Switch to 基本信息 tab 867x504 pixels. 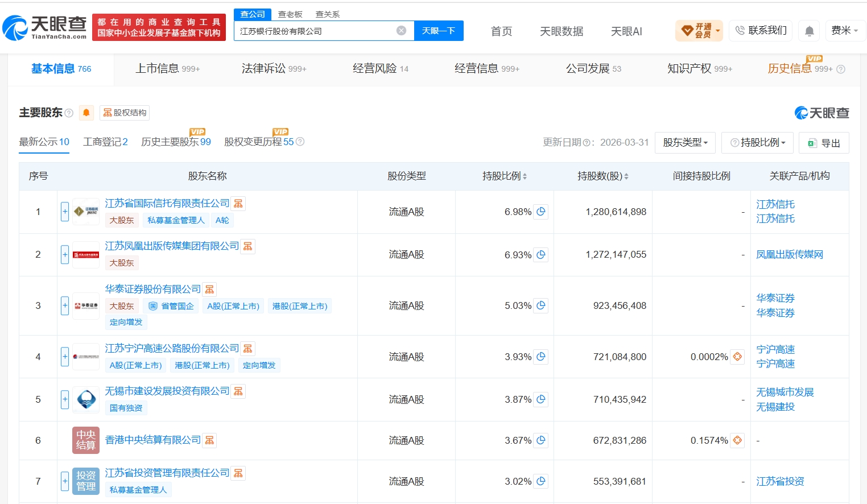coord(61,69)
